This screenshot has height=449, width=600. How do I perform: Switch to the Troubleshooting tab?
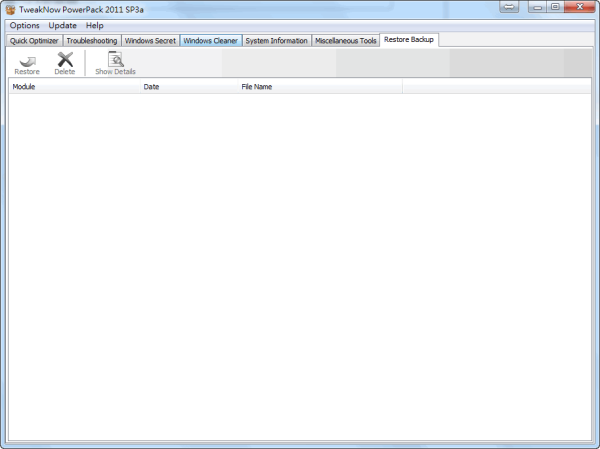92,41
